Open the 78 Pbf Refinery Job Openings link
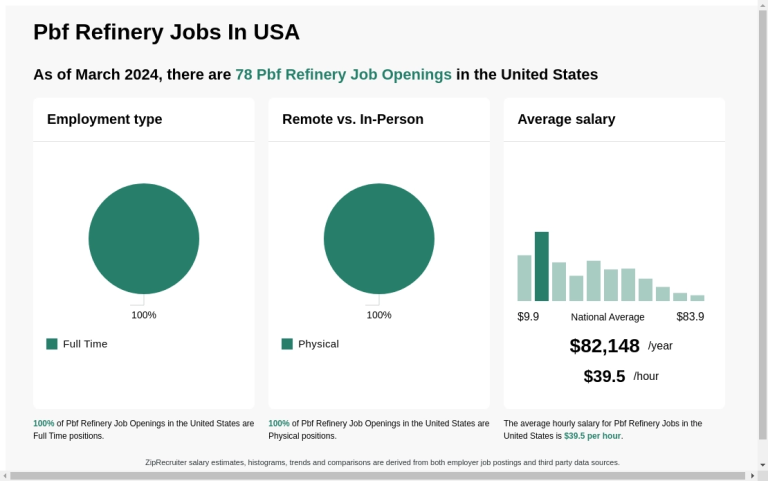 [x=343, y=74]
